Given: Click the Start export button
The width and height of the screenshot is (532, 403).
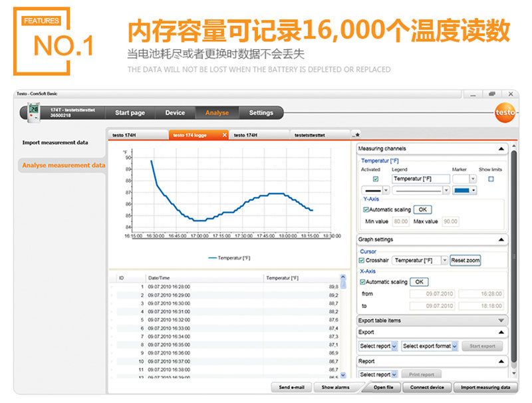Looking at the screenshot, I should coord(482,346).
